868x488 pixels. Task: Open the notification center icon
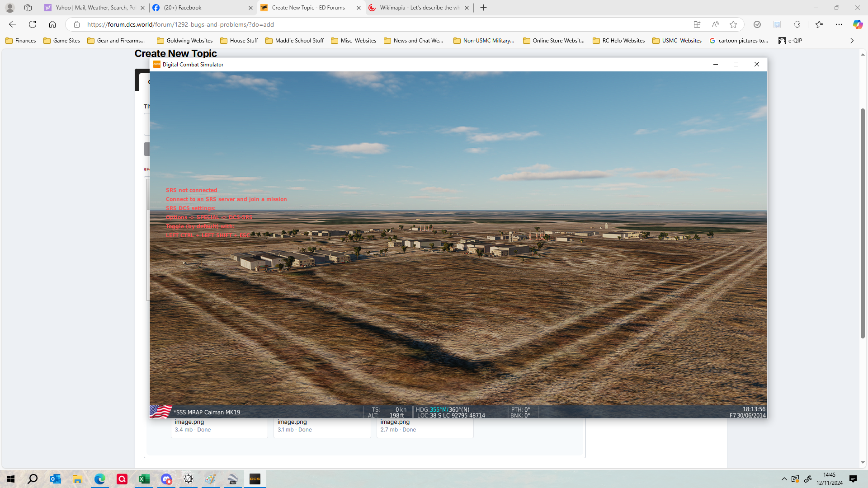point(853,479)
